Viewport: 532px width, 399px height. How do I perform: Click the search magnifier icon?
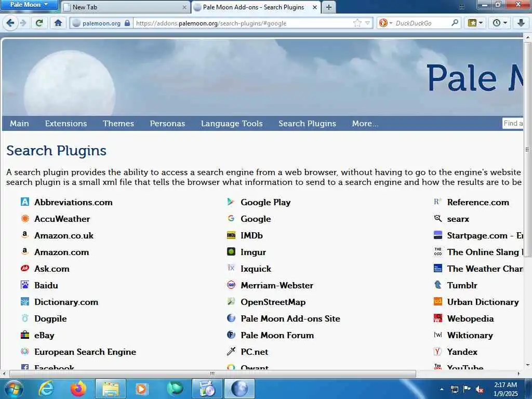pos(455,23)
